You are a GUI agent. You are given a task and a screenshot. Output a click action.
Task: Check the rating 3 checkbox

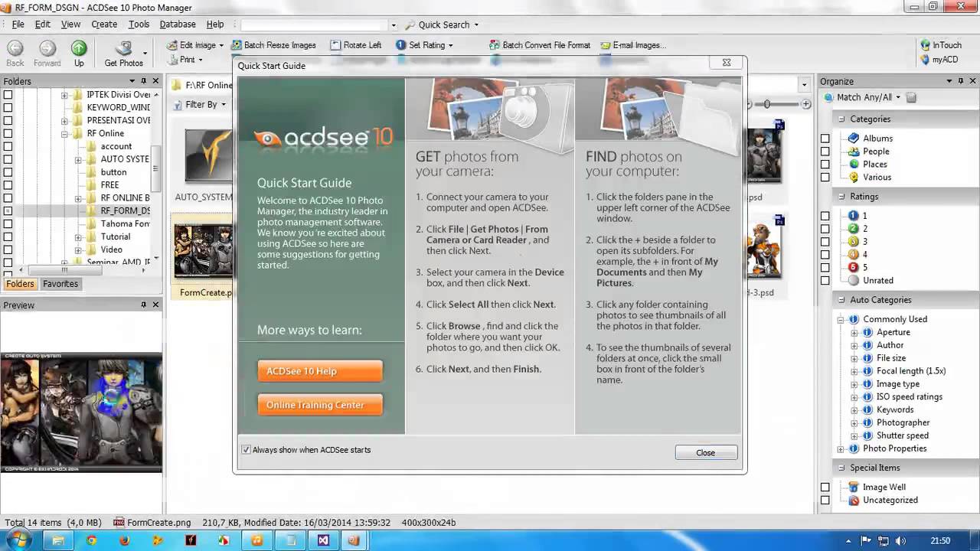pos(825,242)
